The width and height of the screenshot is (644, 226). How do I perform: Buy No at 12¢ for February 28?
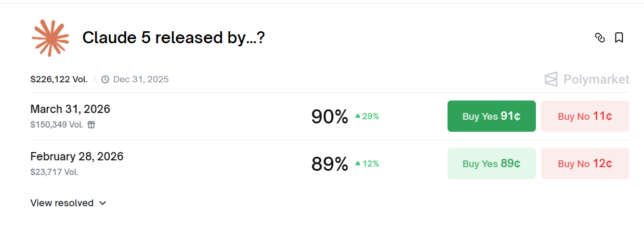click(x=585, y=164)
